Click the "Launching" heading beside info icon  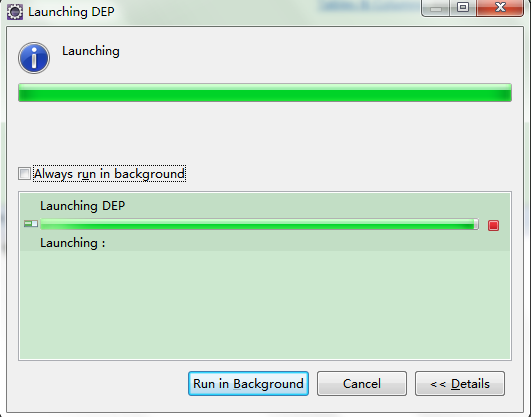pos(91,51)
